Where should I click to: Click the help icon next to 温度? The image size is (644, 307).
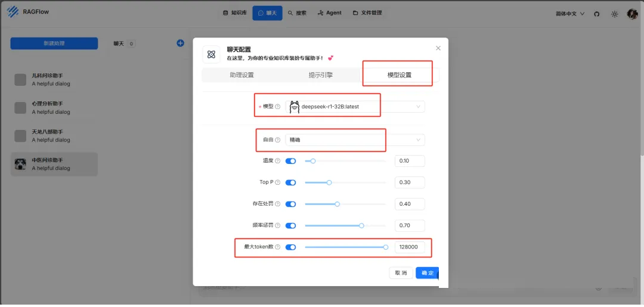pos(278,161)
